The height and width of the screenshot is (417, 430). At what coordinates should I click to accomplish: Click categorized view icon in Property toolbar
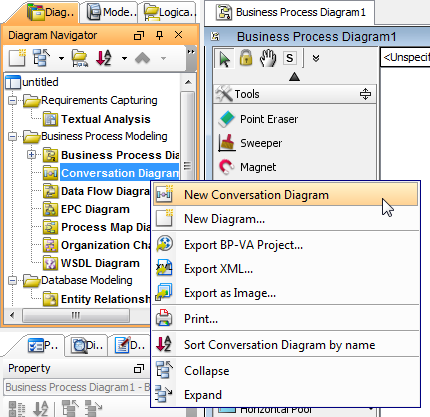(17, 409)
